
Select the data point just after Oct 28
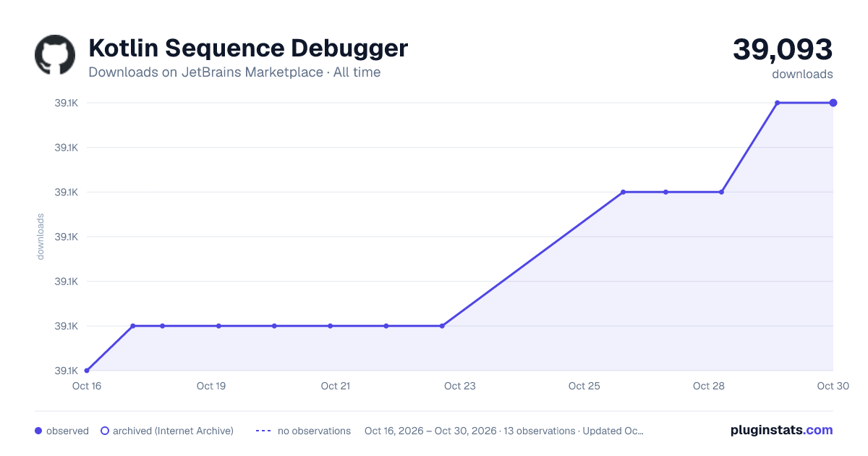721,192
